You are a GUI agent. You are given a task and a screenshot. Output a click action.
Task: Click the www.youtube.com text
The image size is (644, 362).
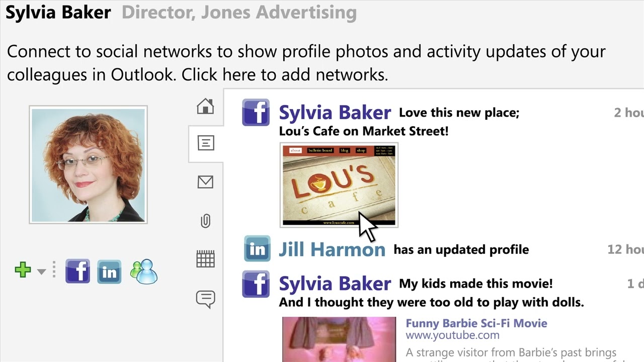[453, 335]
